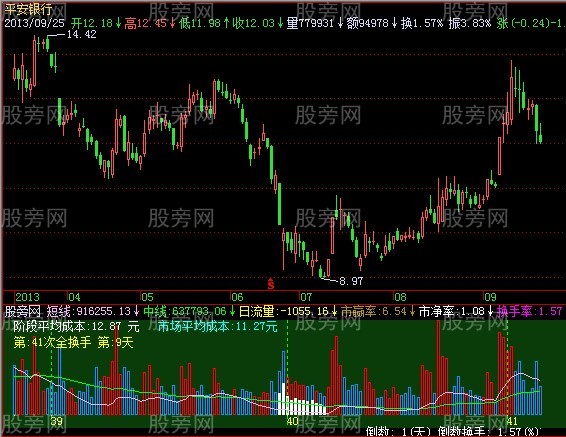Click the 倒数: 1(天) status text
The height and width of the screenshot is (437, 566).
[x=399, y=431]
